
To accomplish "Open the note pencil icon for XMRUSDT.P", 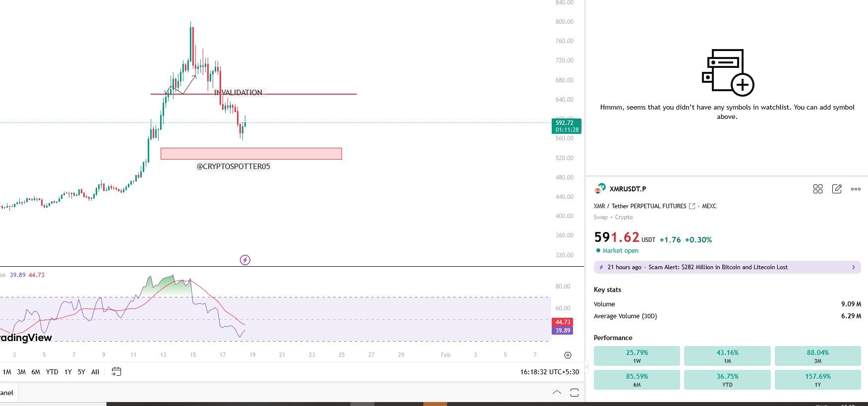I will coord(837,189).
